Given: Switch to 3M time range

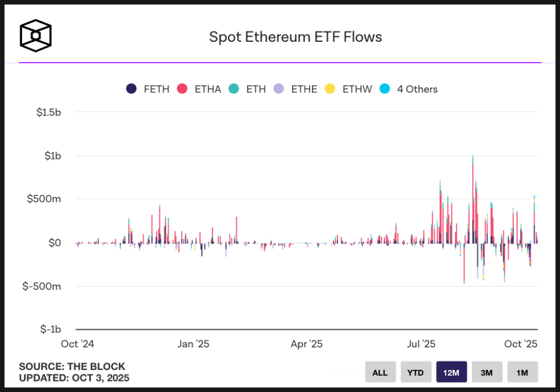Looking at the screenshot, I should [x=487, y=372].
